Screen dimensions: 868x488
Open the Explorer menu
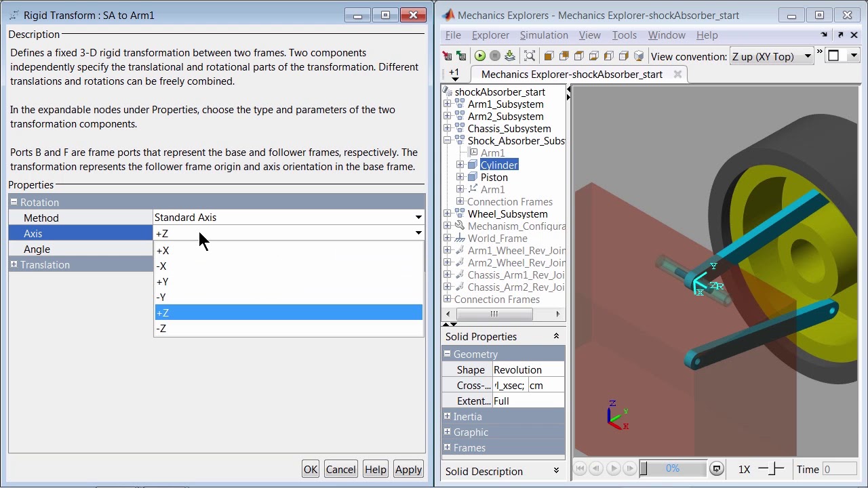pos(490,35)
